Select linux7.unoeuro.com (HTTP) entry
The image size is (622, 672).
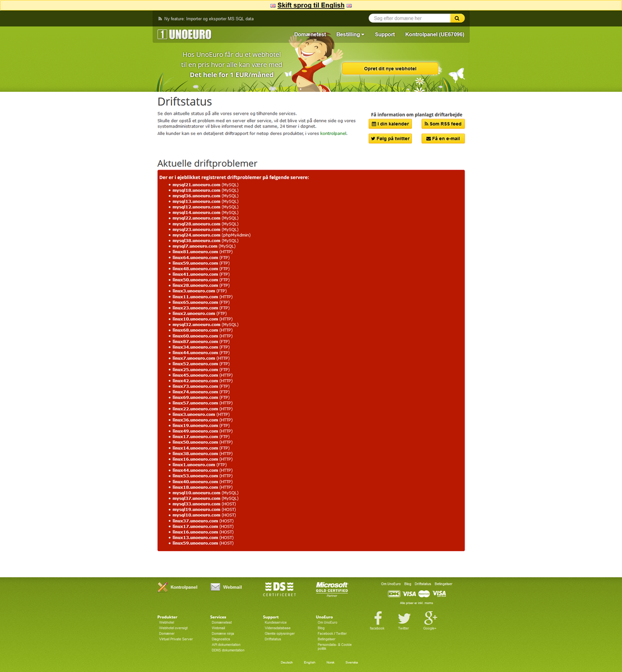click(201, 358)
